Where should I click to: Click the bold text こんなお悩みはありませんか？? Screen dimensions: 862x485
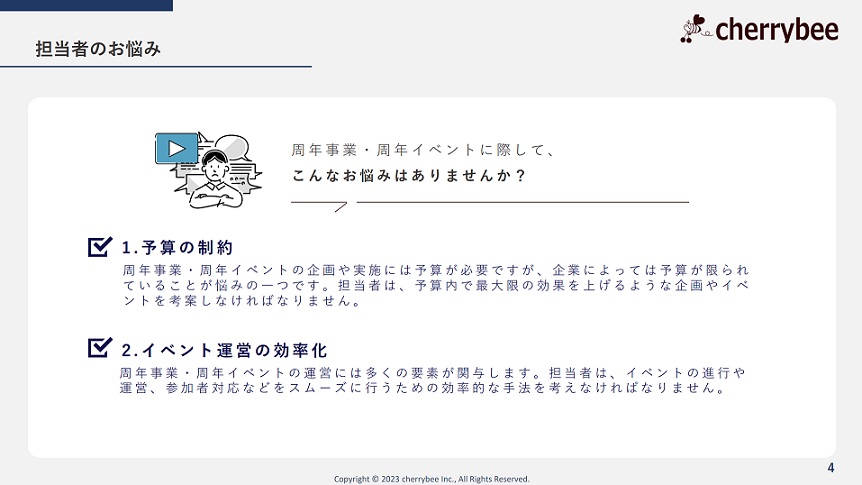pyautogui.click(x=409, y=175)
